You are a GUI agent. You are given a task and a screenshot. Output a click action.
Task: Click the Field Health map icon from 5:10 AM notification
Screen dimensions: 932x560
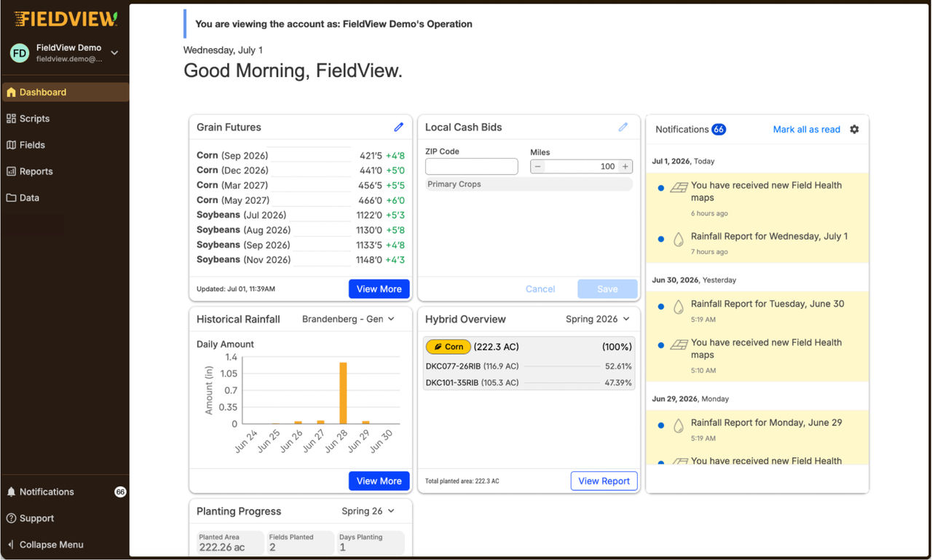tap(679, 345)
